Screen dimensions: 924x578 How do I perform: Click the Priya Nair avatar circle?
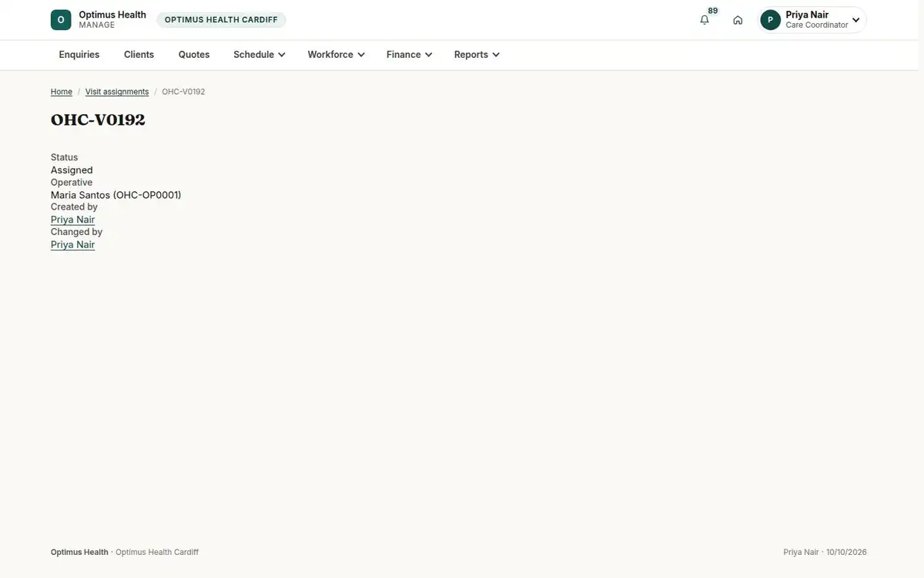click(x=770, y=20)
